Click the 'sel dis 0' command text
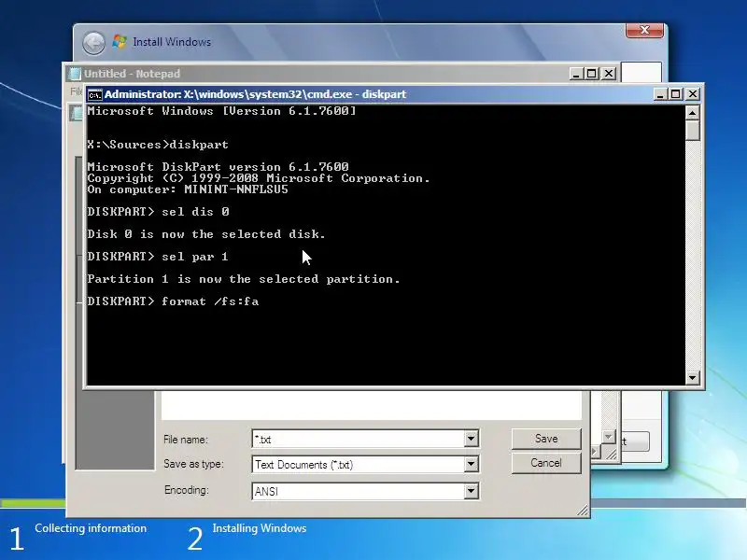747x560 pixels. [x=195, y=212]
